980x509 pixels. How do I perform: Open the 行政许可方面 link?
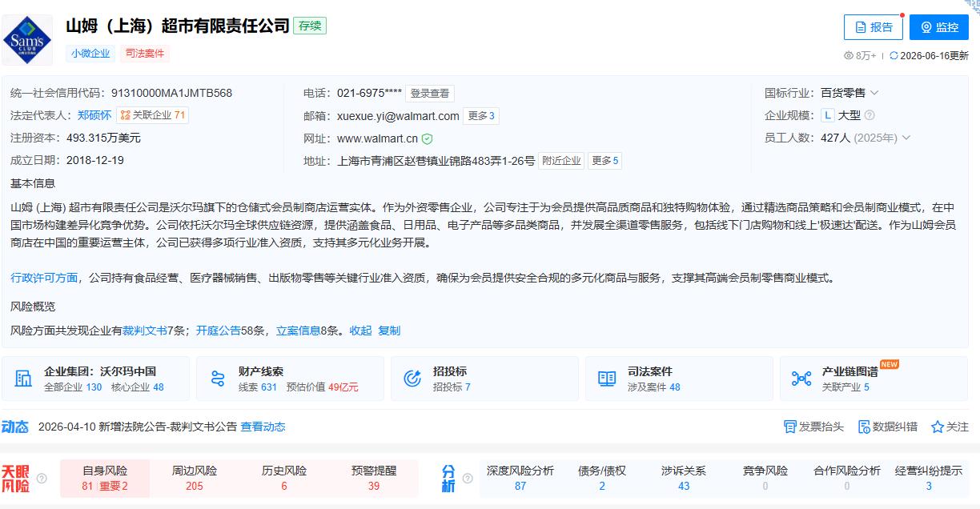[44, 278]
